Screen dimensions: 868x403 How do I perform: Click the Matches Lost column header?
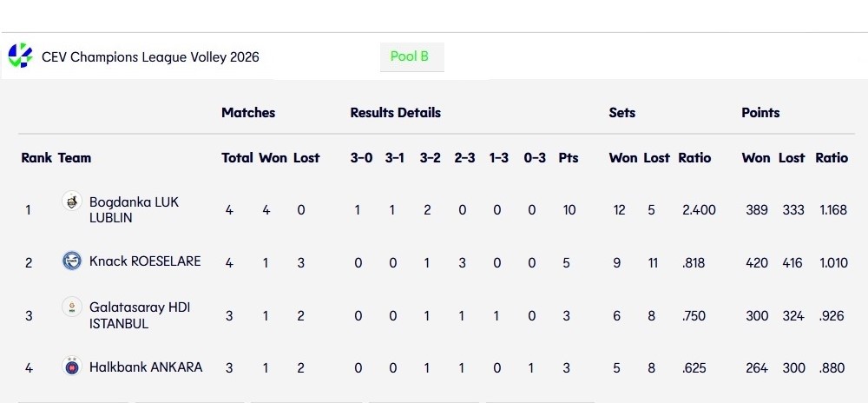(x=306, y=158)
